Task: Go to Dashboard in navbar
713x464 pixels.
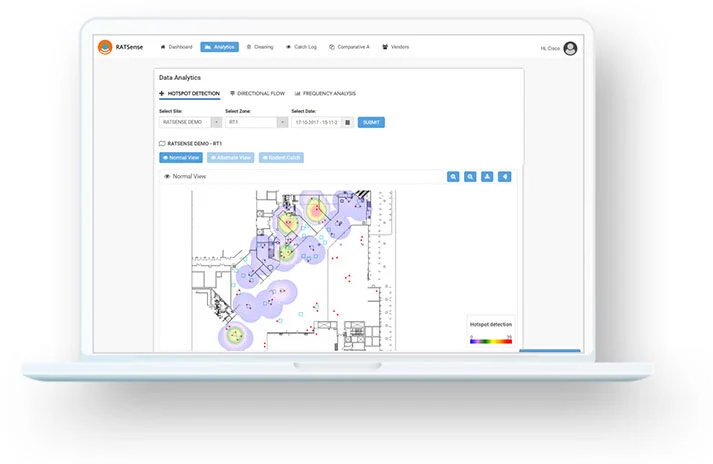Action: coord(177,47)
